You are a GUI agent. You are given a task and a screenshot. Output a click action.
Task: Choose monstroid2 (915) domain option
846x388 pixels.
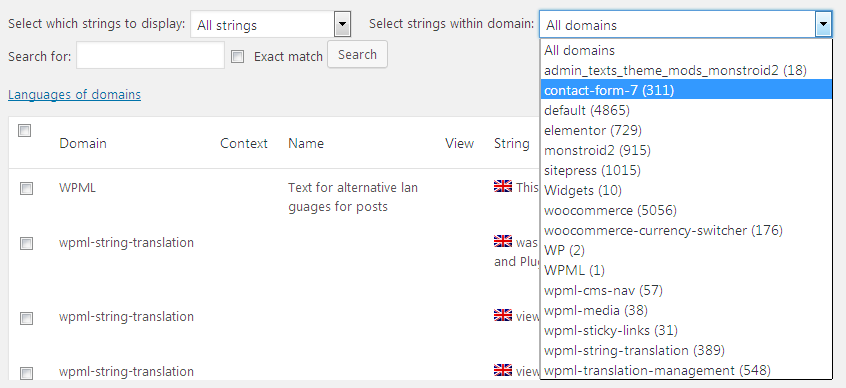tap(686, 150)
